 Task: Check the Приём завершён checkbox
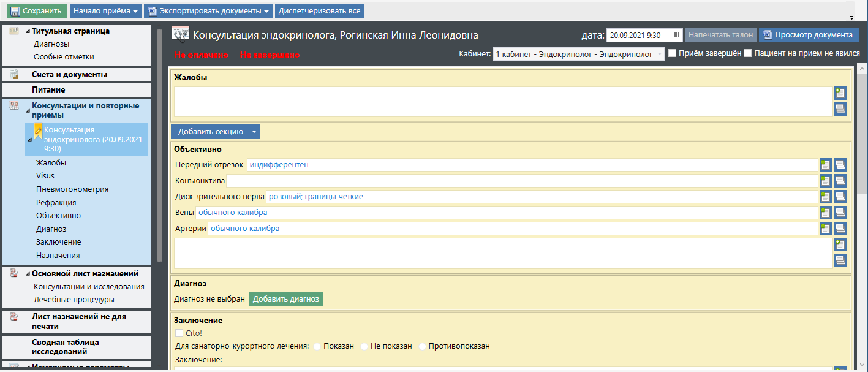tap(672, 53)
